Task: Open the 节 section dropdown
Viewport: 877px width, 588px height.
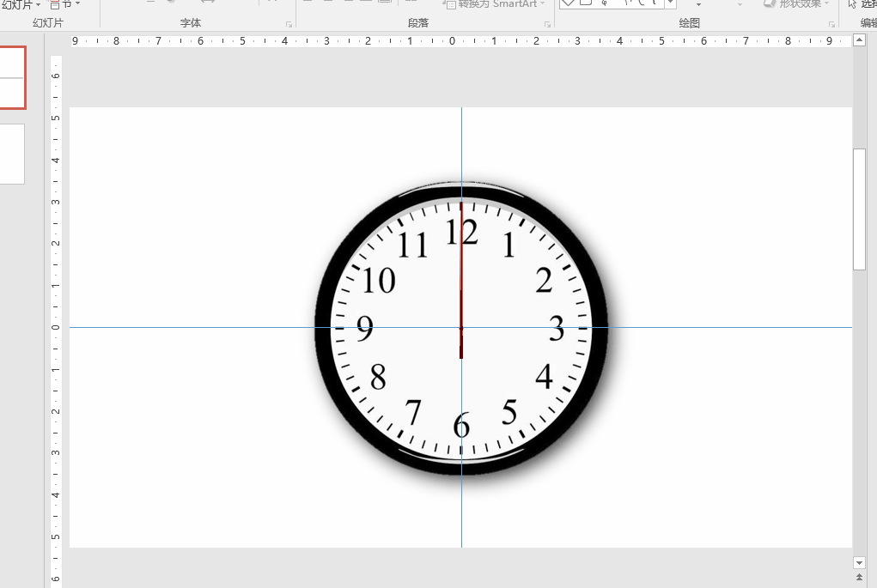Action: click(64, 4)
